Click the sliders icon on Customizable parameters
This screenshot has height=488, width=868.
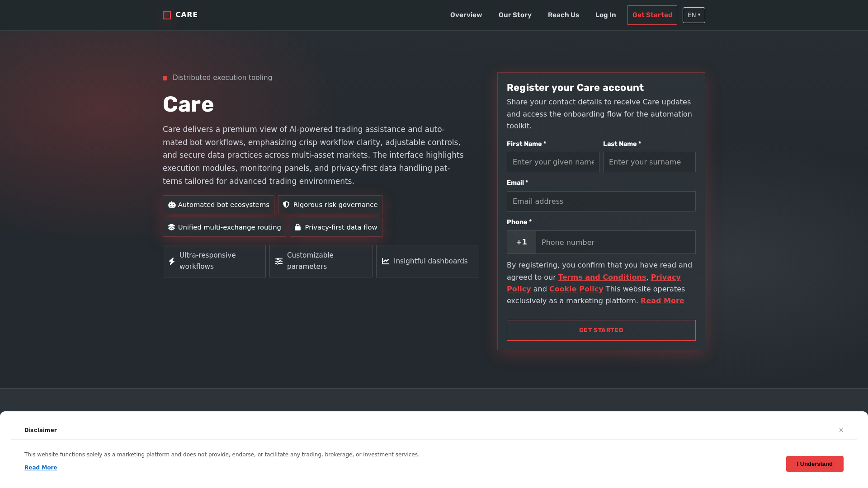[279, 261]
